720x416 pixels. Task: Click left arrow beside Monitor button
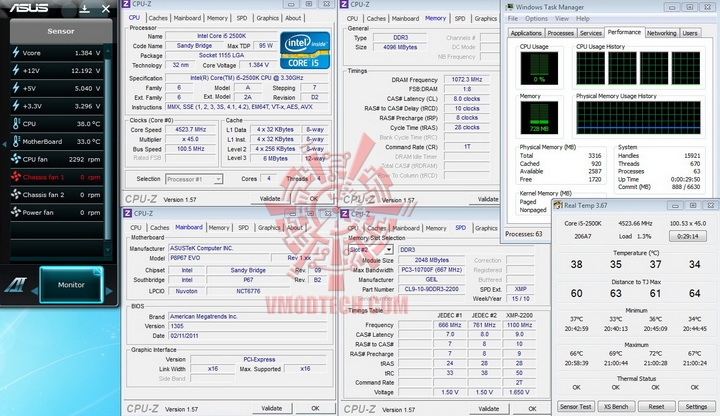click(x=34, y=291)
